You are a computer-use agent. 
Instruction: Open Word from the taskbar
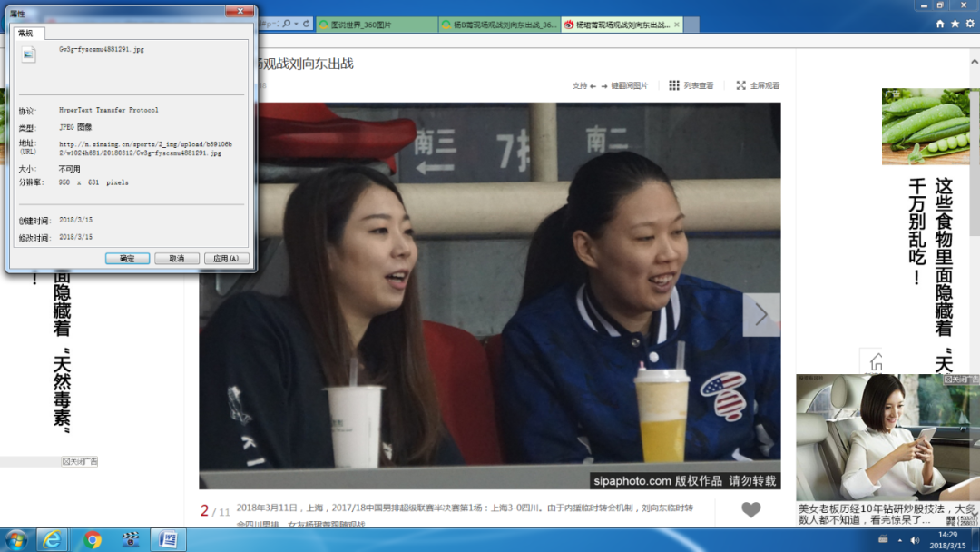[x=168, y=539]
